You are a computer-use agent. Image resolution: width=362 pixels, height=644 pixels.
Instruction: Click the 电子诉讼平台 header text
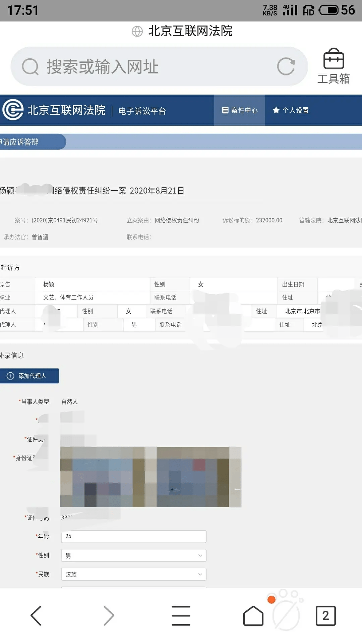142,111
